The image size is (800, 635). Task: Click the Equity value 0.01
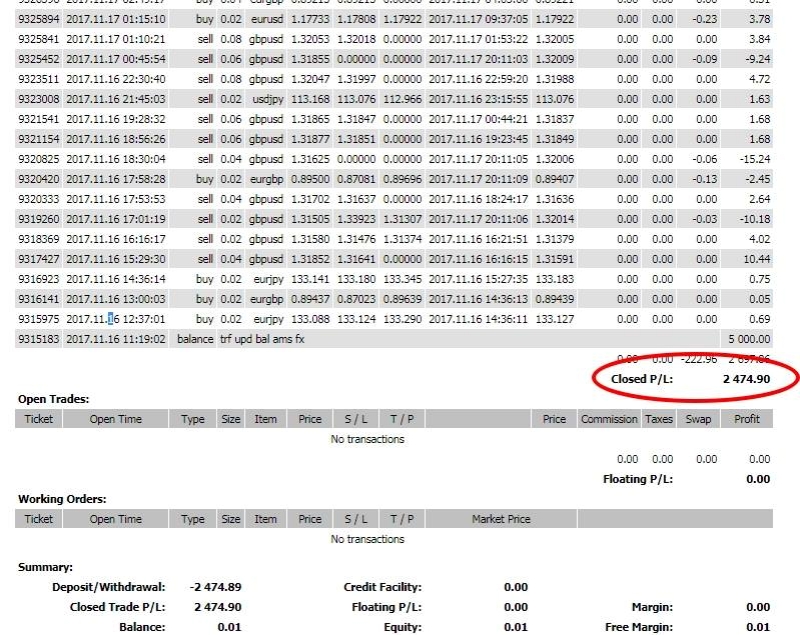point(516,627)
